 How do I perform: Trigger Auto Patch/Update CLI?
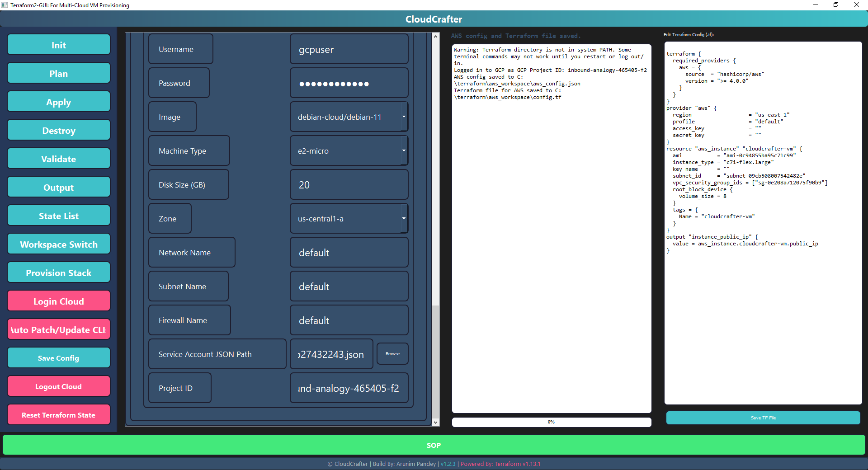point(58,329)
